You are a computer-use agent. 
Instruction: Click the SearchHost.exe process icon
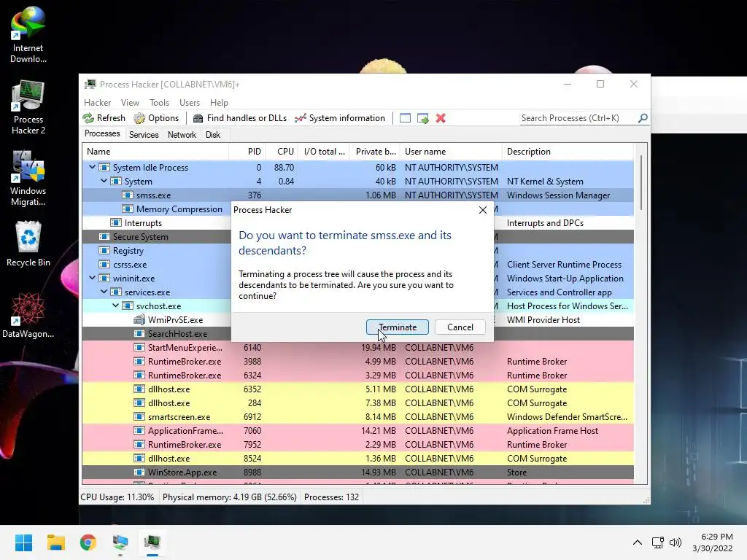coord(139,334)
